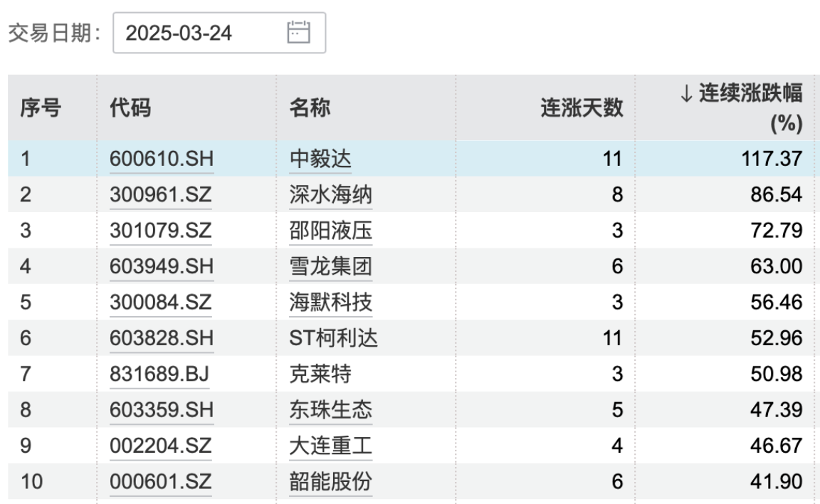This screenshot has height=504, width=820.
Task: Open stock code 600610.SH link
Action: [x=161, y=159]
